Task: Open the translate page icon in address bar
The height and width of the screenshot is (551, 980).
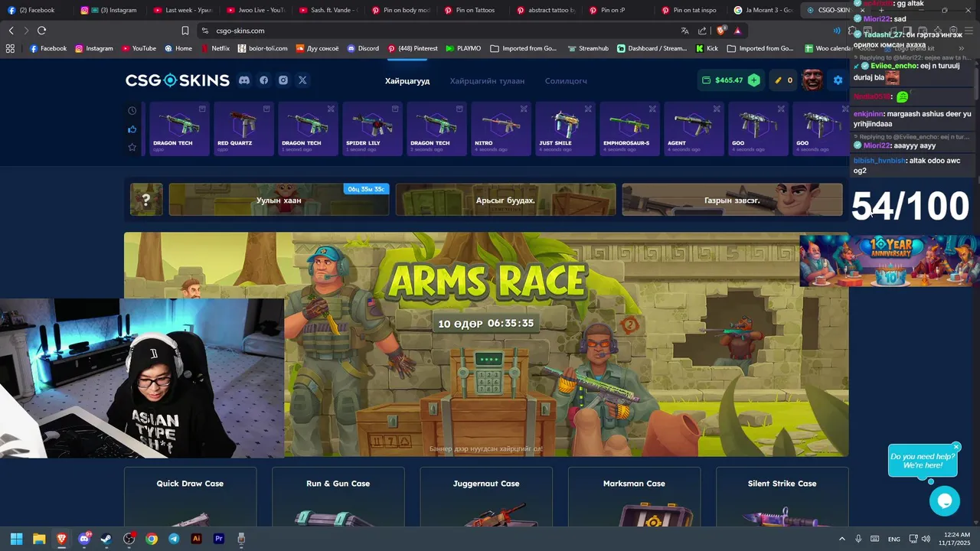Action: click(684, 31)
